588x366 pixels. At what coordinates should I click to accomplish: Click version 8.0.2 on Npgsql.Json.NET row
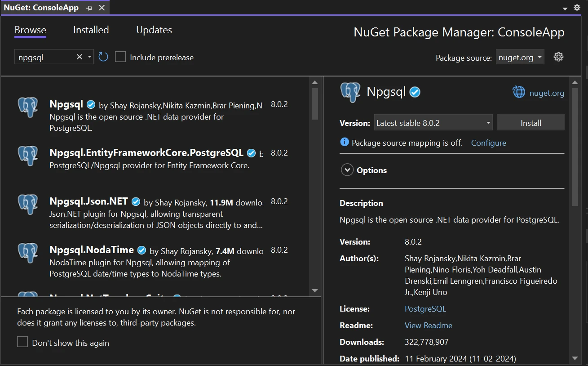(279, 201)
